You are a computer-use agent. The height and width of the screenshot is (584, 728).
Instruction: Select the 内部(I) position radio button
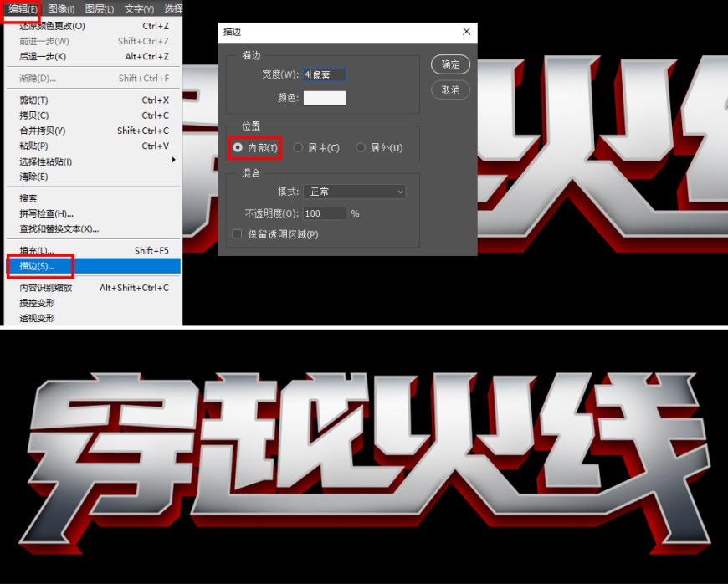(238, 147)
